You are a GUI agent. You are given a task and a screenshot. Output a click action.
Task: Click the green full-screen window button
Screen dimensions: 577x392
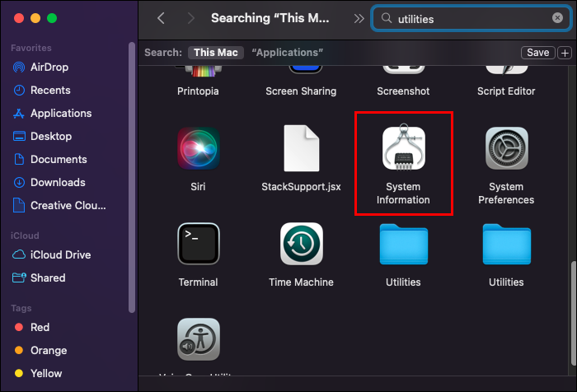pos(52,18)
